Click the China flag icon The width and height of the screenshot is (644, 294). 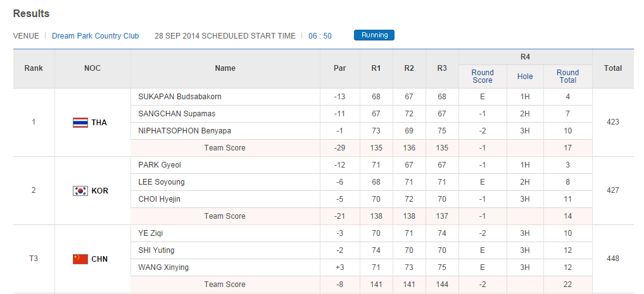[80, 259]
